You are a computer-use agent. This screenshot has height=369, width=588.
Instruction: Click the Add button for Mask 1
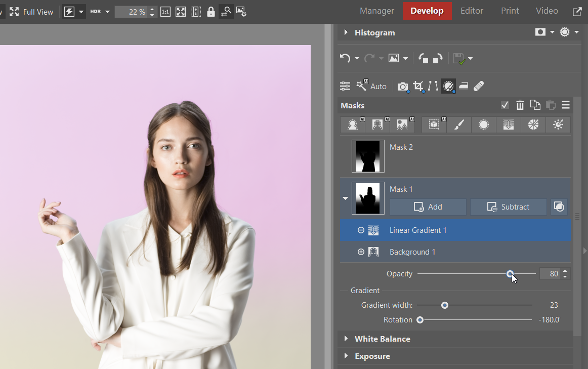(x=428, y=207)
